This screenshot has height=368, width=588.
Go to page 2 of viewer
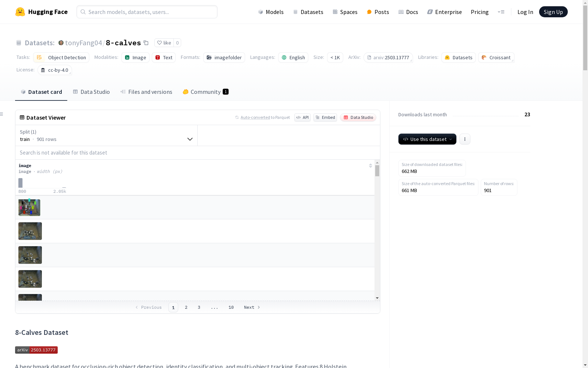tap(186, 307)
